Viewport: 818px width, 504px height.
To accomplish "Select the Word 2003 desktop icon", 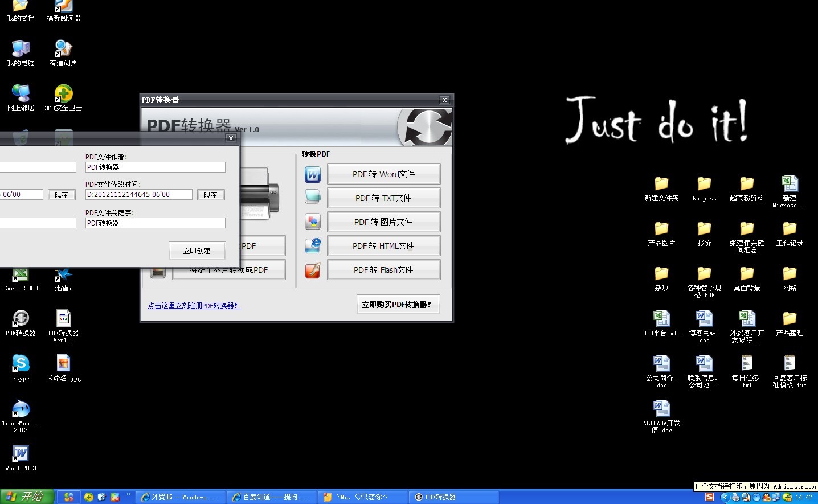I will (x=21, y=458).
